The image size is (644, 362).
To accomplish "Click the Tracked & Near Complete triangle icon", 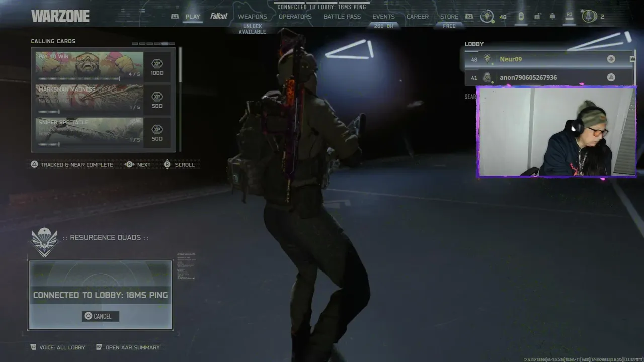I will pyautogui.click(x=34, y=164).
